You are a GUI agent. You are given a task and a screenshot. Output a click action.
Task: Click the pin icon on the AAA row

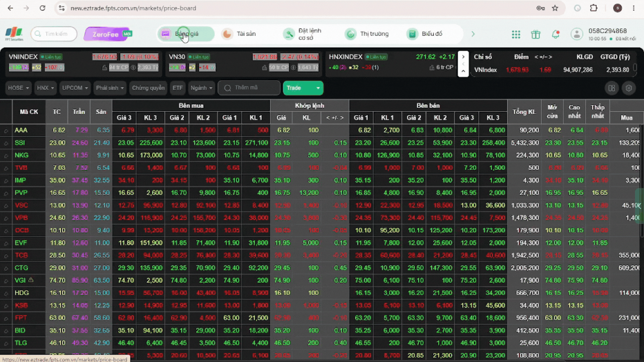pos(6,131)
